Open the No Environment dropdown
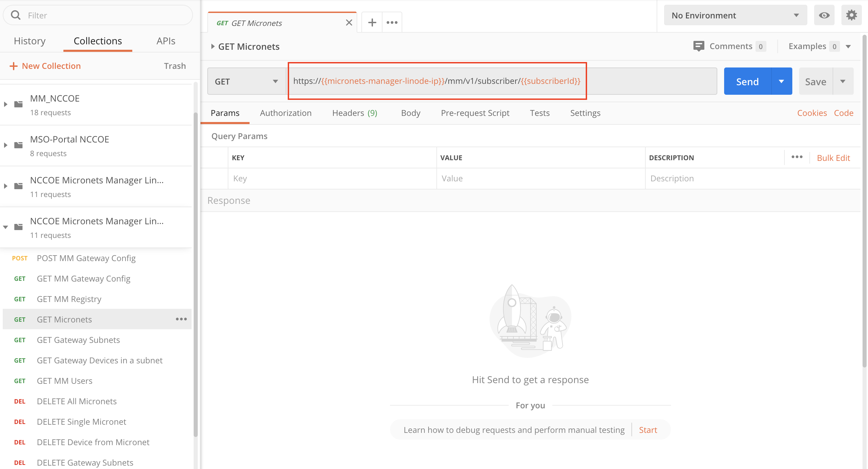This screenshot has height=469, width=868. click(x=735, y=15)
